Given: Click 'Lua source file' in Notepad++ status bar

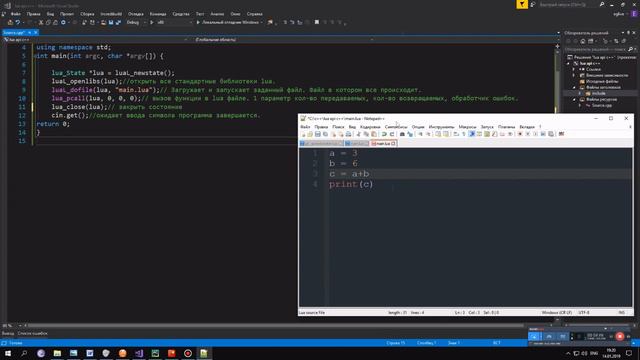Looking at the screenshot, I should click(x=312, y=313).
